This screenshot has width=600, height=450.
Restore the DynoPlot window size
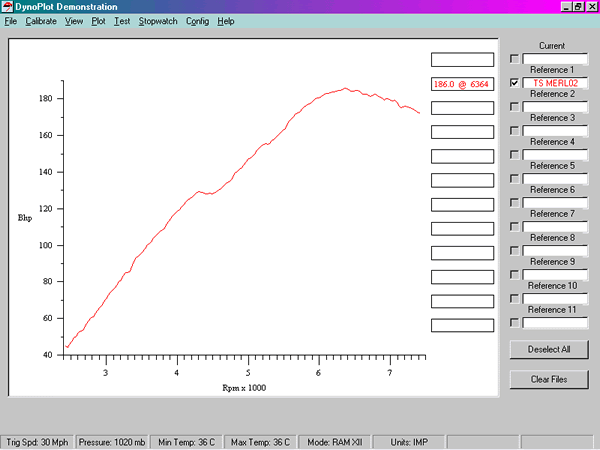click(x=577, y=7)
